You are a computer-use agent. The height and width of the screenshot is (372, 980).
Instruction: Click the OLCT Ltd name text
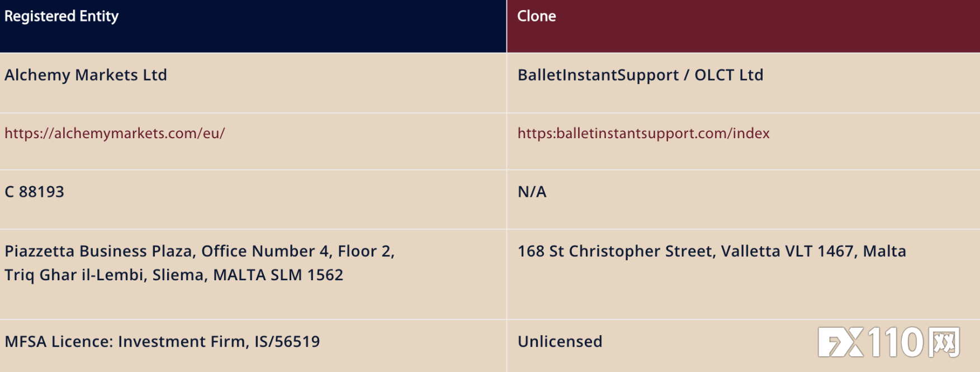(x=729, y=75)
